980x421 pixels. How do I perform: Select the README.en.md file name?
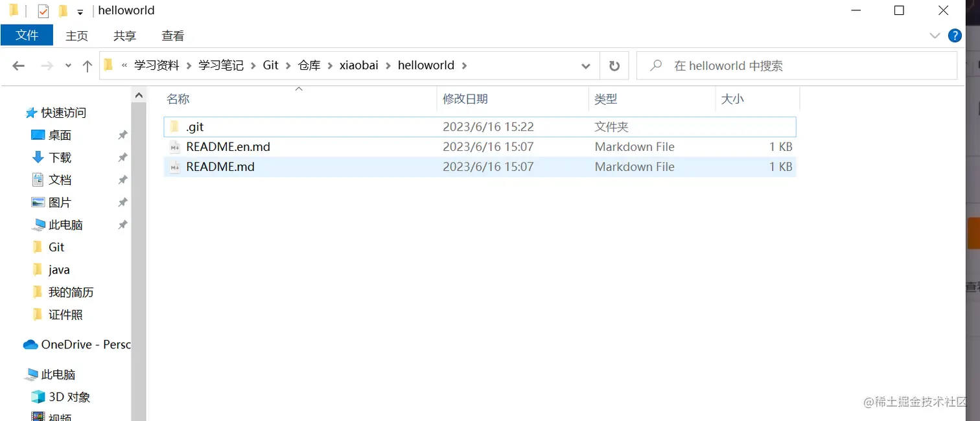(x=228, y=147)
